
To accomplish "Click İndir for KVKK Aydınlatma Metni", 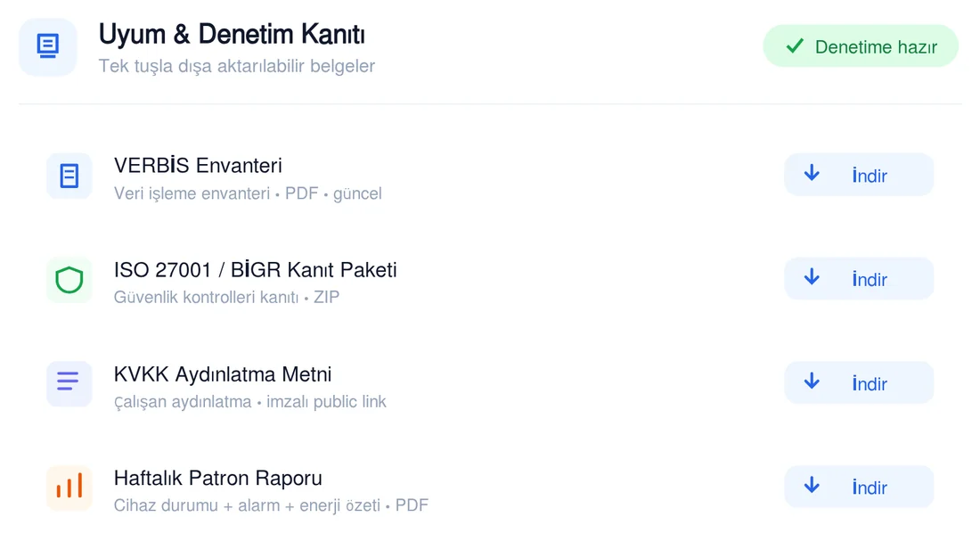I will 859,382.
